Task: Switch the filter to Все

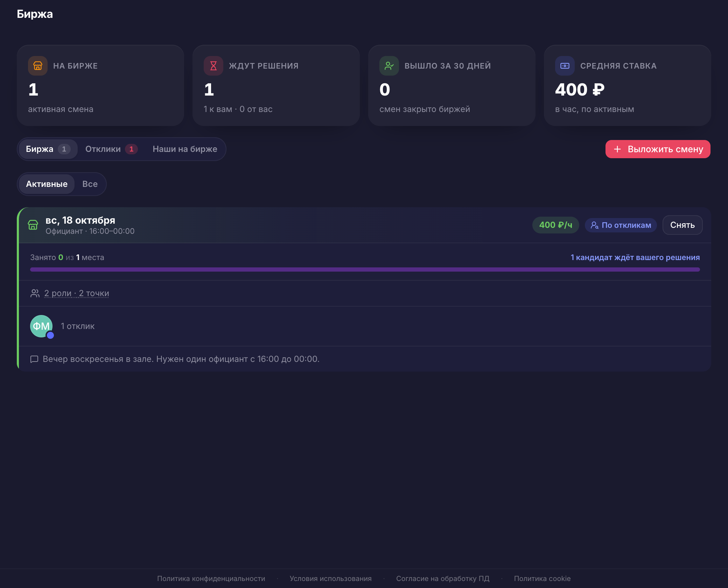Action: click(x=90, y=184)
